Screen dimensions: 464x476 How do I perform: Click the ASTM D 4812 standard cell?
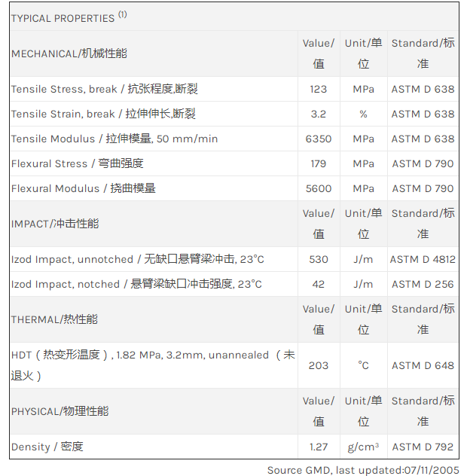tap(423, 259)
